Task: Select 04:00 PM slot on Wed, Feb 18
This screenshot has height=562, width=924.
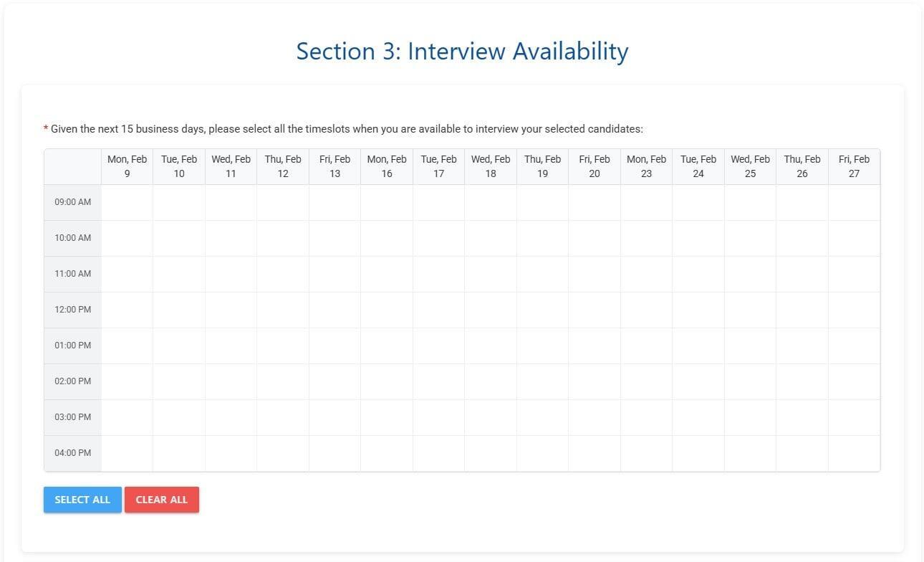Action: [x=491, y=453]
